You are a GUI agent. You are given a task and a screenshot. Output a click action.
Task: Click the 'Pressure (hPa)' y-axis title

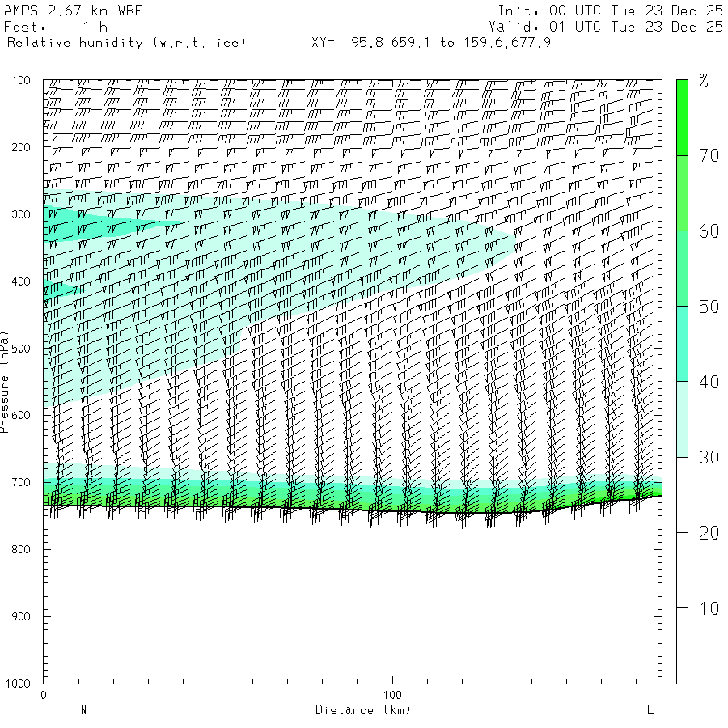point(6,380)
